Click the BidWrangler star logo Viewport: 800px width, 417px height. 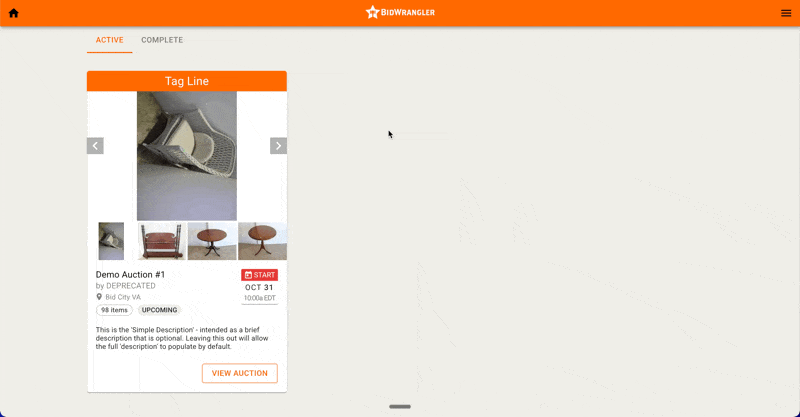(372, 12)
